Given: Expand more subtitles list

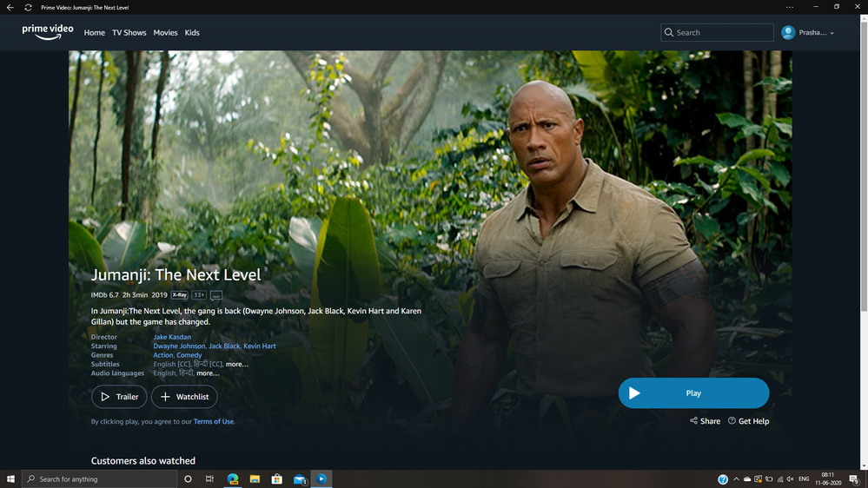Looking at the screenshot, I should coord(237,364).
